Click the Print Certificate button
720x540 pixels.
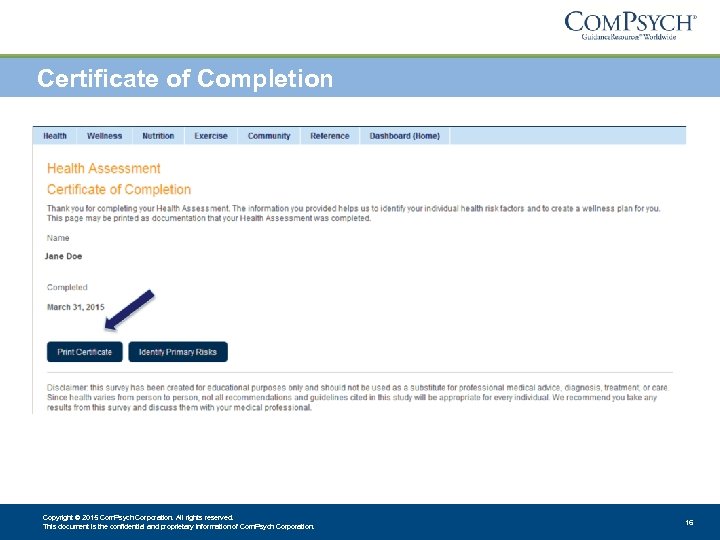click(84, 352)
